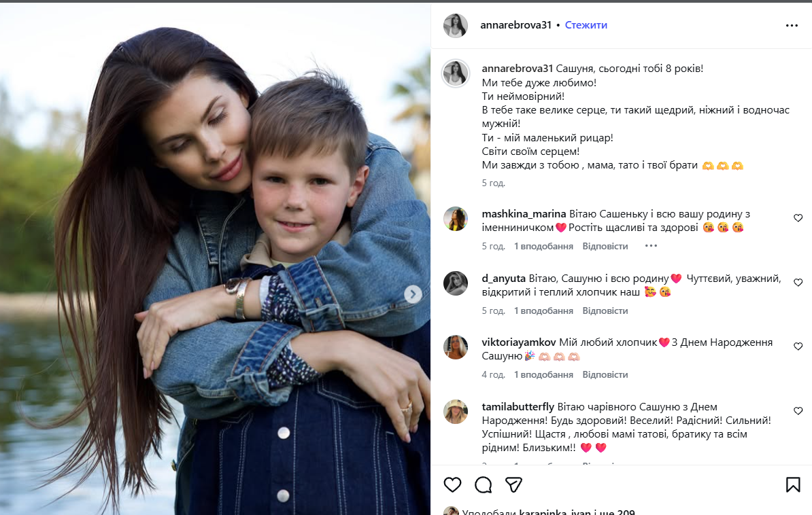
Task: Open viktoriayamkov's profile avatar
Action: (x=456, y=347)
